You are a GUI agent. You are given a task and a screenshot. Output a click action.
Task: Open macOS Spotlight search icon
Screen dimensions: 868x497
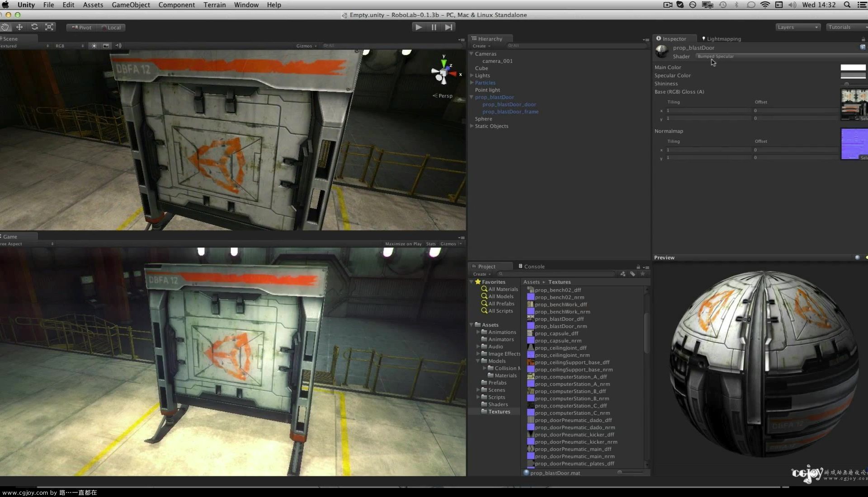tap(847, 5)
